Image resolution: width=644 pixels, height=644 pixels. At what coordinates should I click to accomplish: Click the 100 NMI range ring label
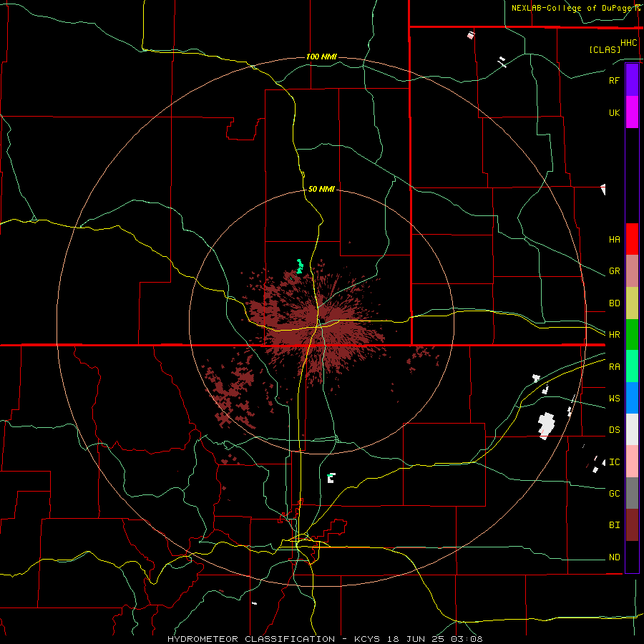321,57
